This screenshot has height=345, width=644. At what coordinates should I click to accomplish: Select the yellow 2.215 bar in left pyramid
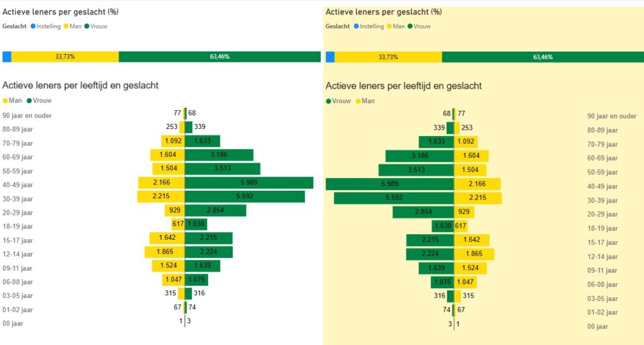[x=161, y=196]
